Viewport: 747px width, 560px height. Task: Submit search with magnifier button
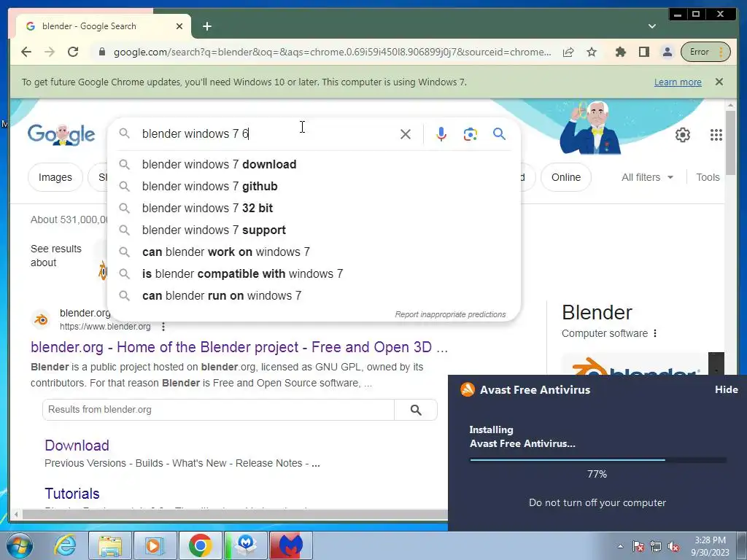[x=499, y=134]
